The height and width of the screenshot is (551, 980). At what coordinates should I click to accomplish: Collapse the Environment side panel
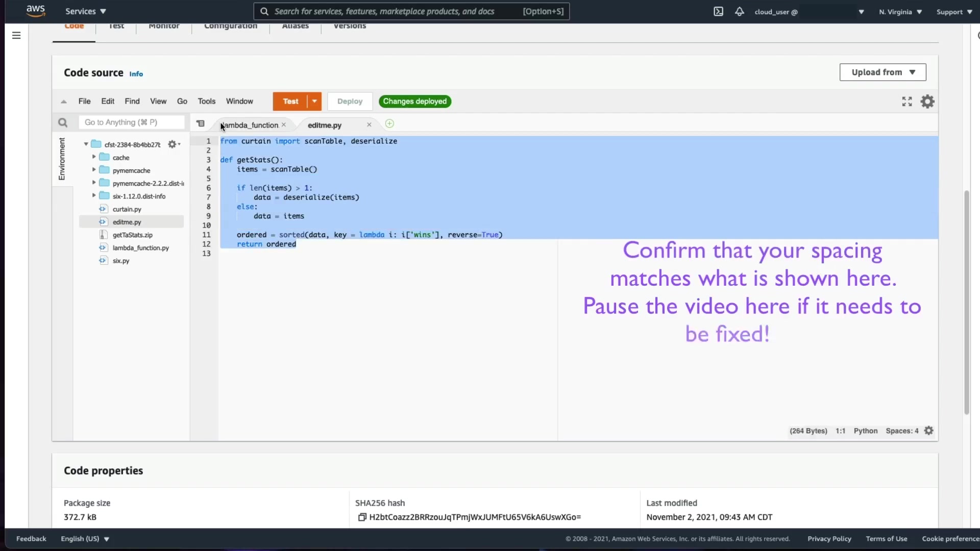(62, 159)
